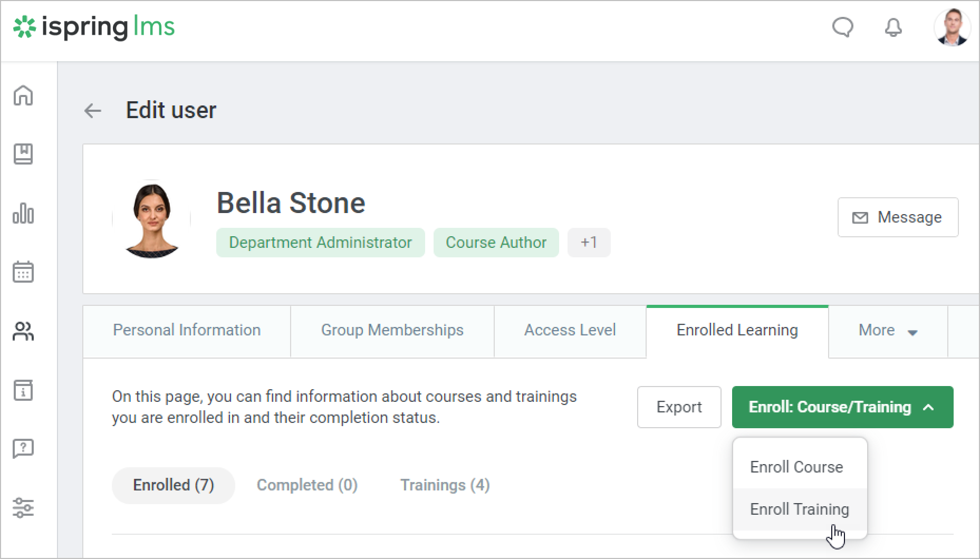The height and width of the screenshot is (559, 980).
Task: Send a Message to Bella Stone
Action: coord(898,217)
